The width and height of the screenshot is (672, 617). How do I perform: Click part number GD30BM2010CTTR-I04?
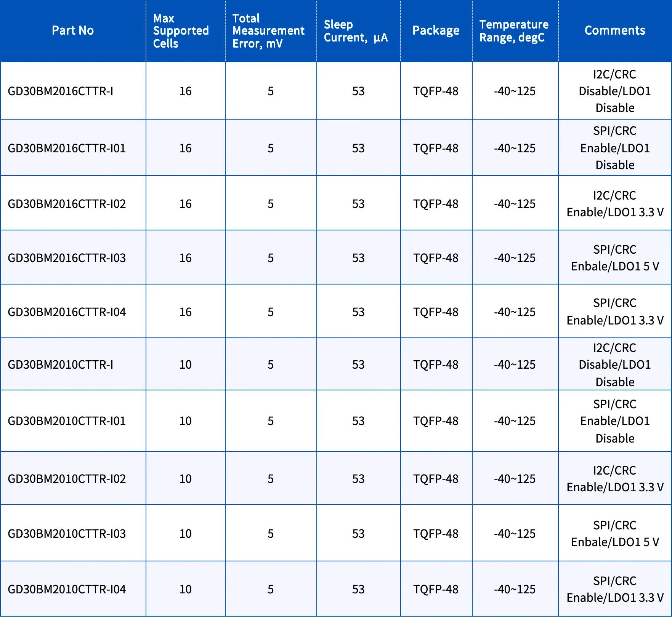67,589
